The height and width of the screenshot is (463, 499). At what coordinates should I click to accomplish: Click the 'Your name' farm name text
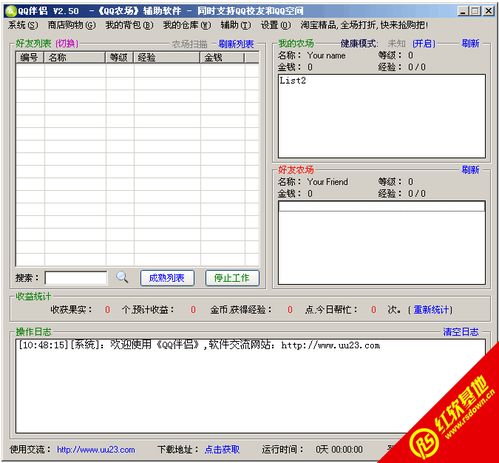tap(326, 56)
